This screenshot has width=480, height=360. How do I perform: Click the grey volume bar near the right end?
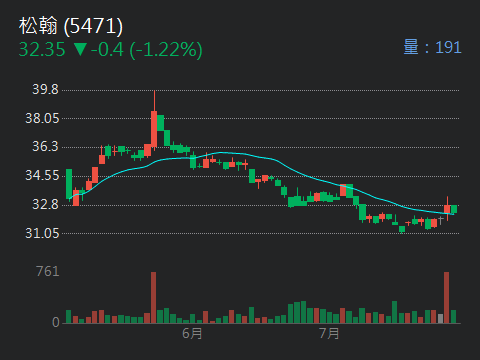point(440,318)
